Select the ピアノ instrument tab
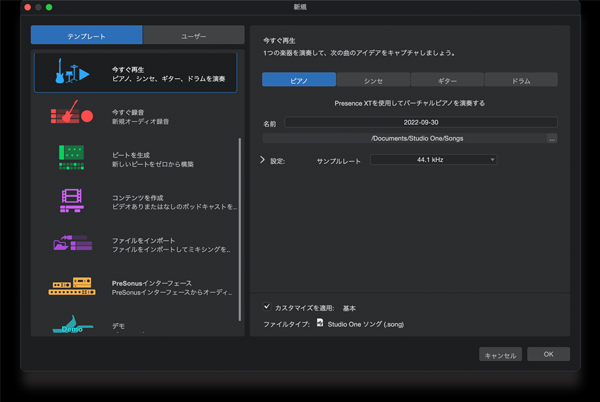 tap(299, 80)
